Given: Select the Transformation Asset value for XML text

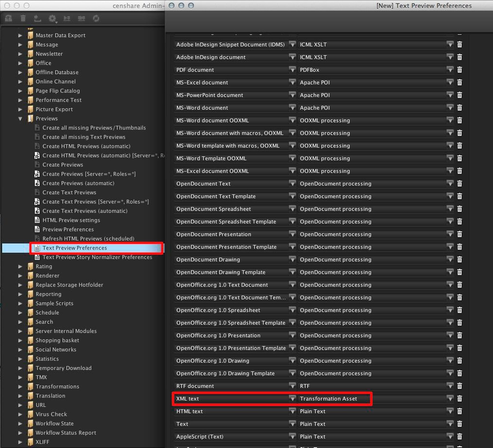Looking at the screenshot, I should [329, 399].
